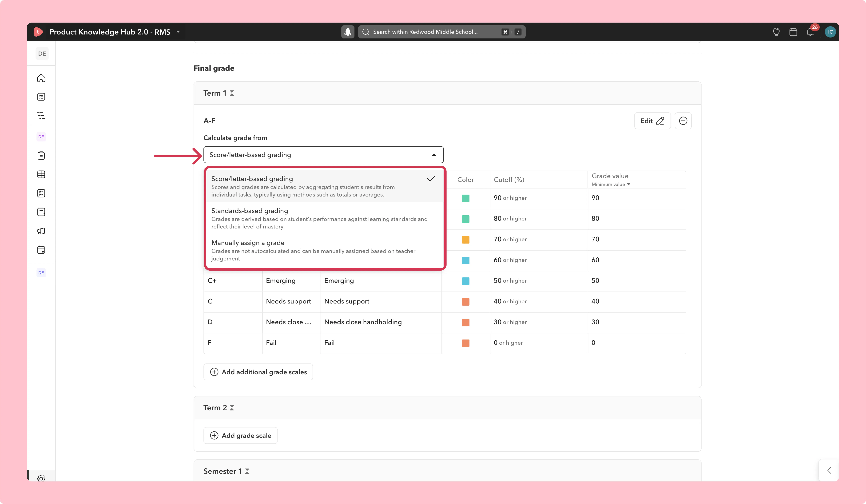Select the purple DE sidebar badge

pos(41,137)
